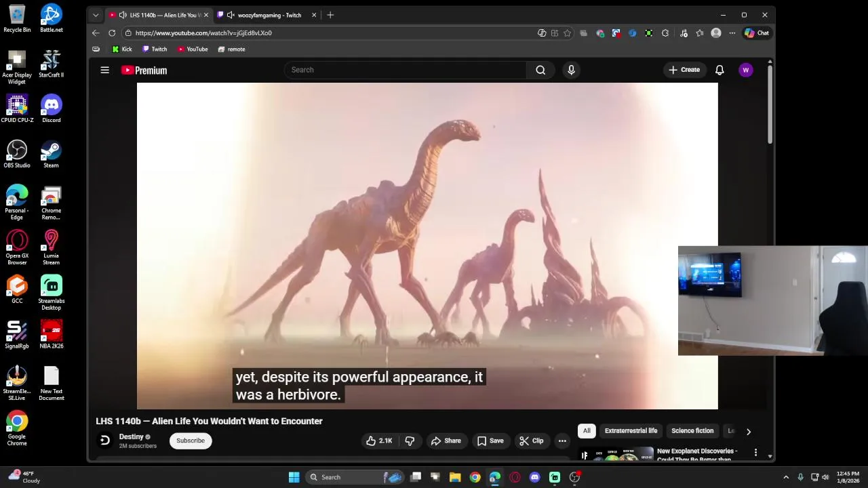
Task: Select the Steam desktop icon
Action: click(51, 154)
